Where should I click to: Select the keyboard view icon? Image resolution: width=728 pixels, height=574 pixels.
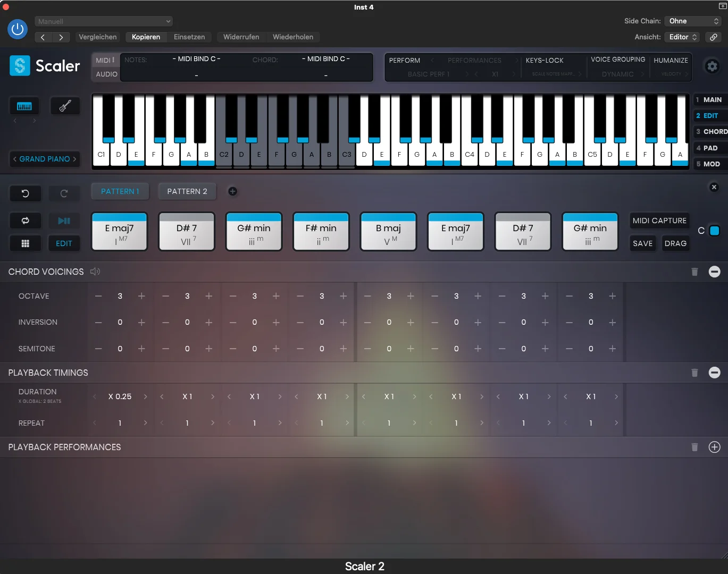click(x=24, y=106)
